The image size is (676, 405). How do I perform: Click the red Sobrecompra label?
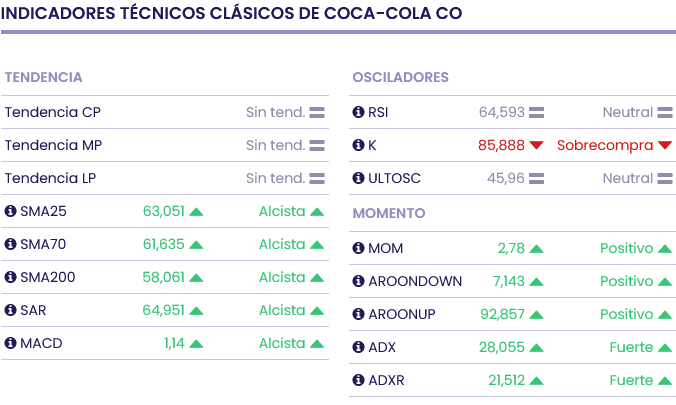604,145
